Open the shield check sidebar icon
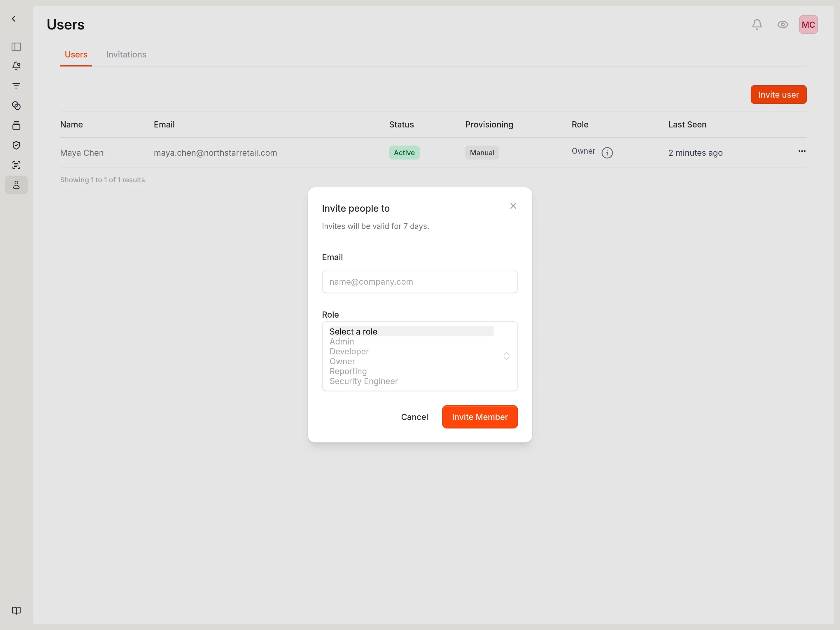Screen dimensions: 840x630 (x=16, y=145)
